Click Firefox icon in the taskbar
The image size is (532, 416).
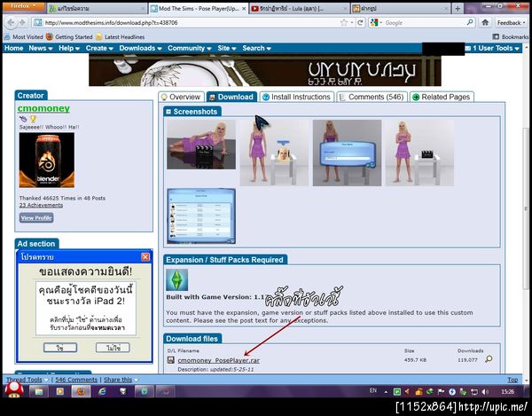pos(81,391)
